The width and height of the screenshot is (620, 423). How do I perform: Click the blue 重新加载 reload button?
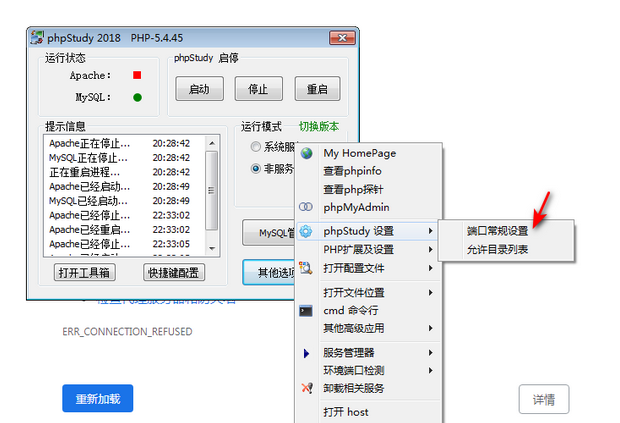pos(98,398)
